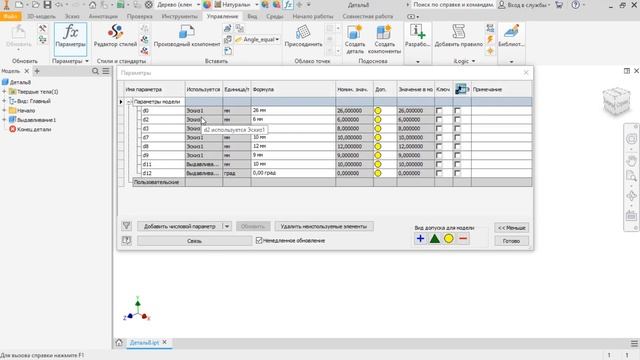The image size is (640, 360).
Task: Open the Натуральный appearance dropdown
Action: pyautogui.click(x=257, y=5)
